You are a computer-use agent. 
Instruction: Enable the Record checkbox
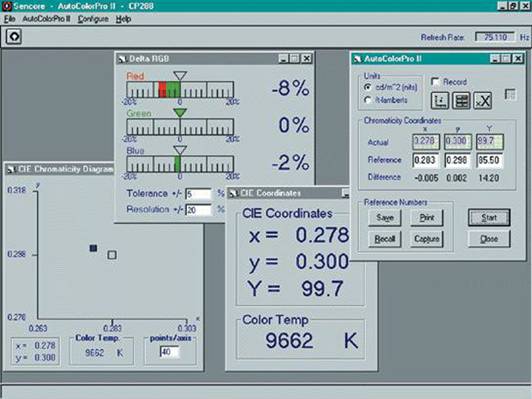[435, 82]
